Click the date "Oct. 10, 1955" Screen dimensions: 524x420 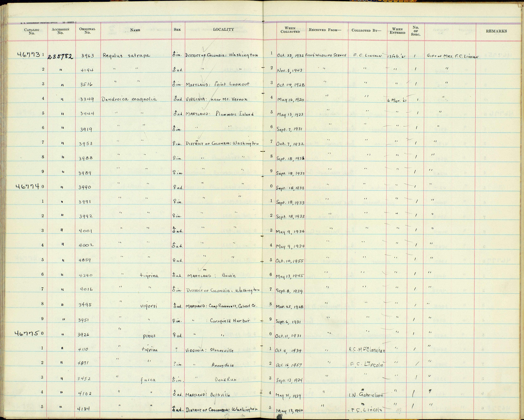(289, 261)
